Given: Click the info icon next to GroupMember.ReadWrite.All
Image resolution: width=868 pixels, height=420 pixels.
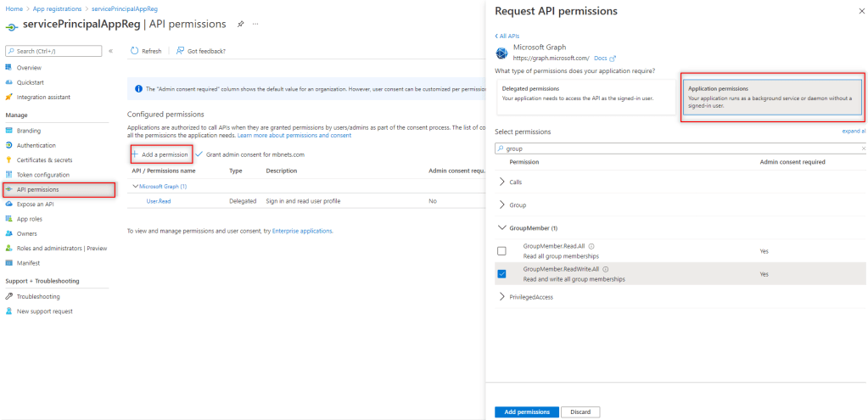Looking at the screenshot, I should 605,269.
